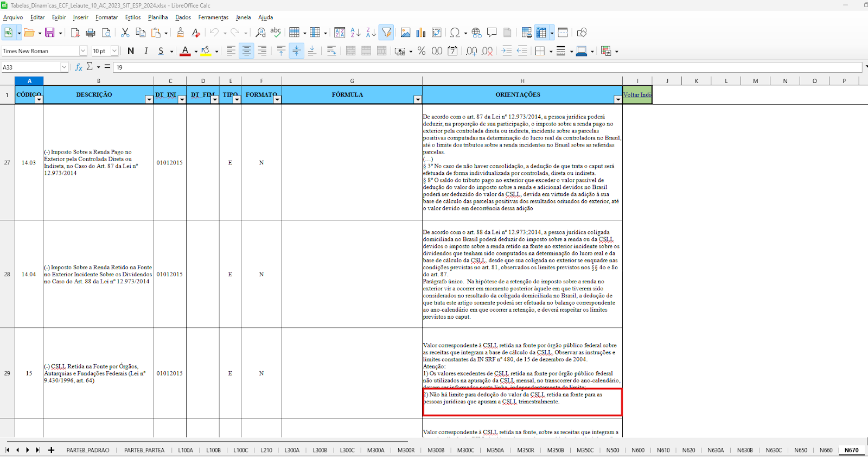Insert a chart
The image size is (868, 457).
pyautogui.click(x=421, y=33)
